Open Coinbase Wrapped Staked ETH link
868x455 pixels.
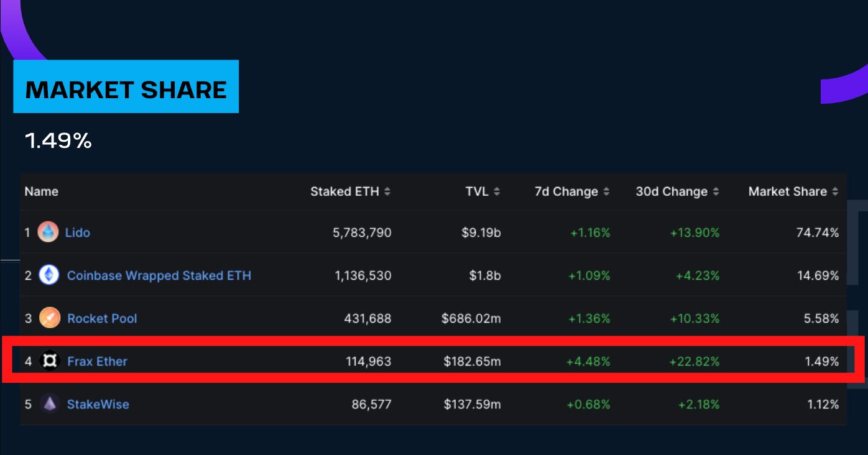pyautogui.click(x=159, y=275)
